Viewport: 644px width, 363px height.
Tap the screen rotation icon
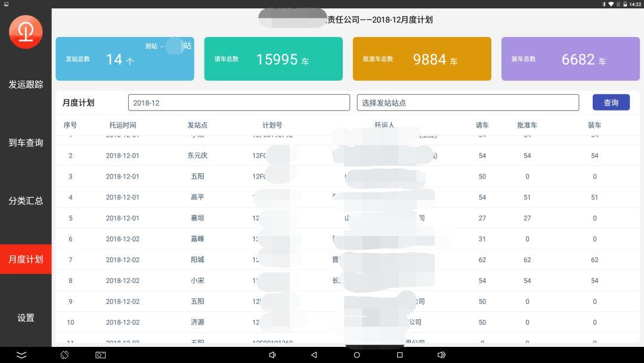coord(64,355)
